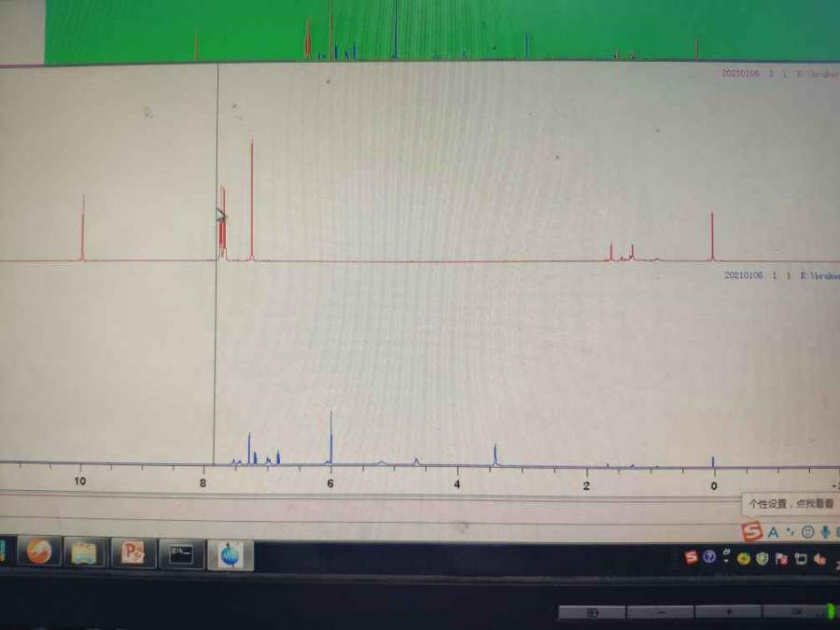Click the network connection tray icon
This screenshot has width=840, height=630.
tap(801, 559)
